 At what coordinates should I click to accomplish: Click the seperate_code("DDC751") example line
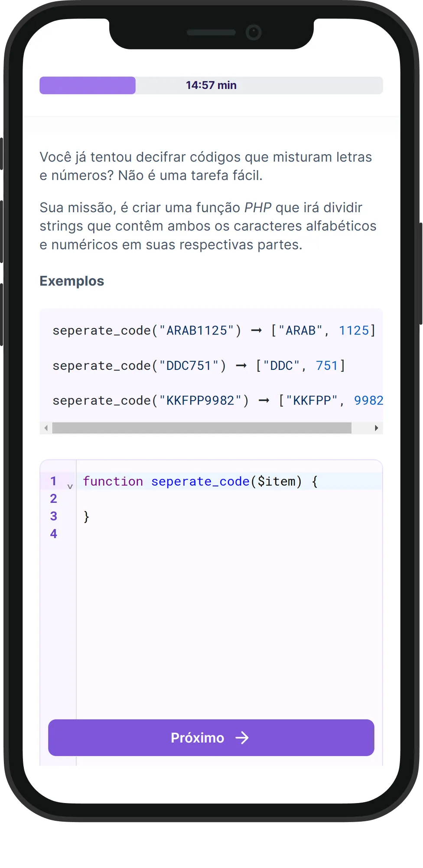coord(199,366)
